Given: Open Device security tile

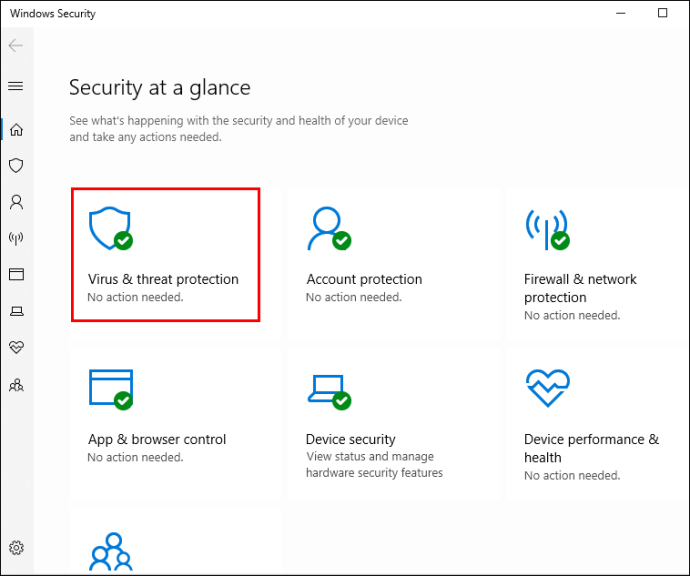Looking at the screenshot, I should point(393,423).
